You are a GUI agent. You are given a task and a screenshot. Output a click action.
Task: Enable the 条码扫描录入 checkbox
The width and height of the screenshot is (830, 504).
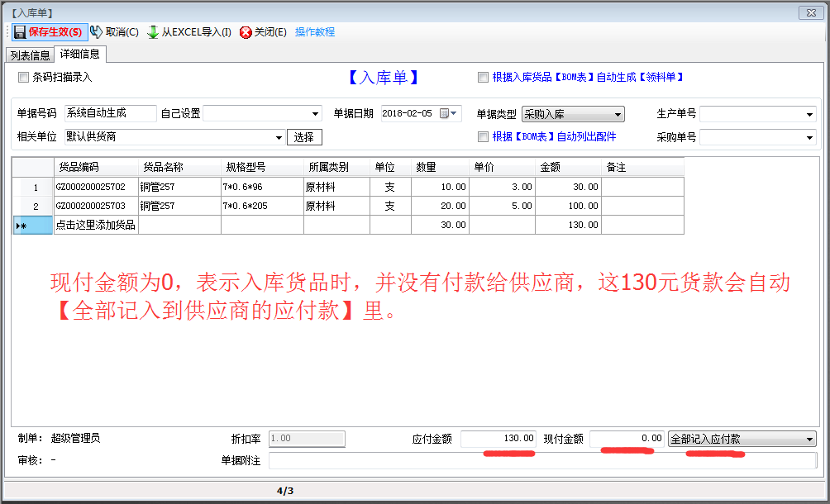click(23, 77)
